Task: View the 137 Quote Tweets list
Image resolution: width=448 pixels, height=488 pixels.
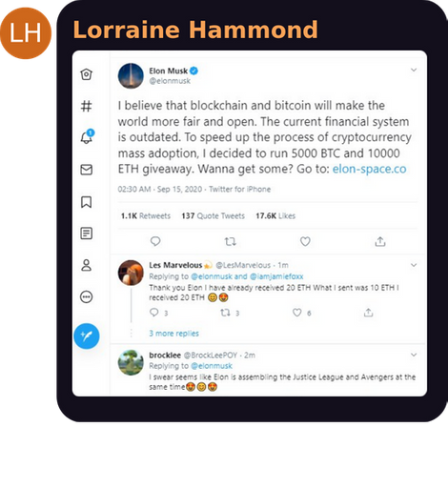Action: click(213, 216)
